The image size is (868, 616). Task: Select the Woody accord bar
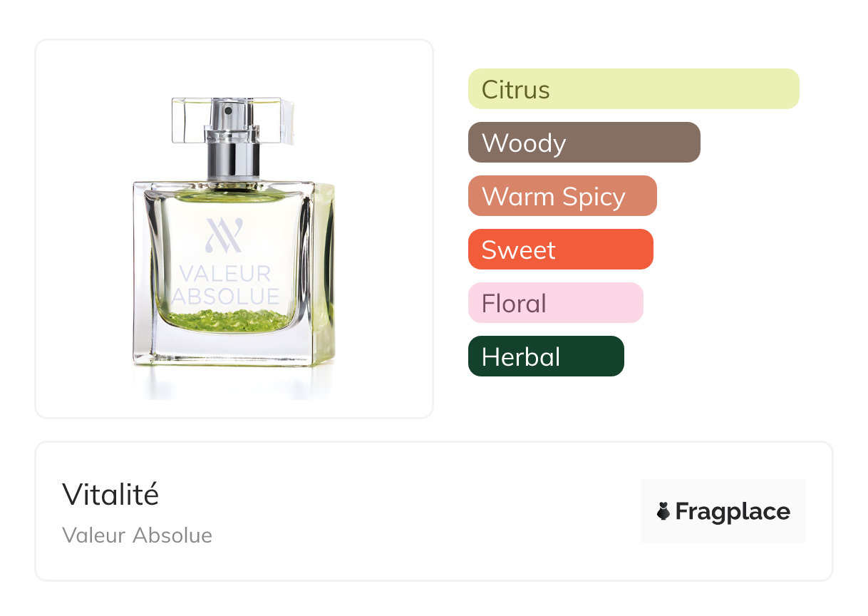584,143
